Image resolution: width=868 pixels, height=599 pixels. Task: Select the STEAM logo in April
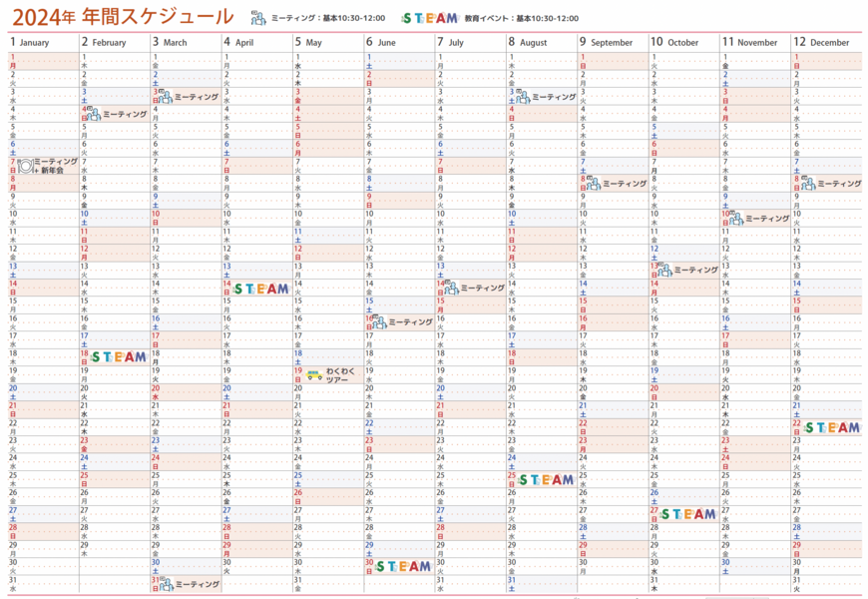tap(261, 289)
